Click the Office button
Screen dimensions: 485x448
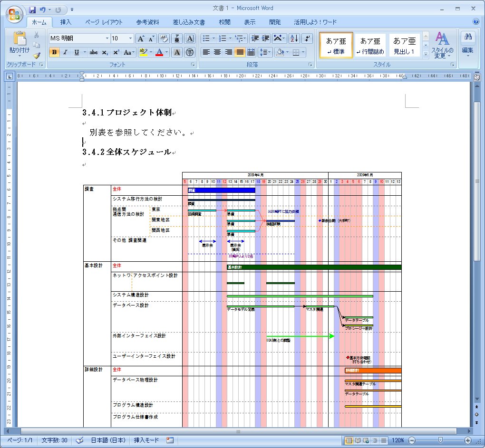[14, 14]
